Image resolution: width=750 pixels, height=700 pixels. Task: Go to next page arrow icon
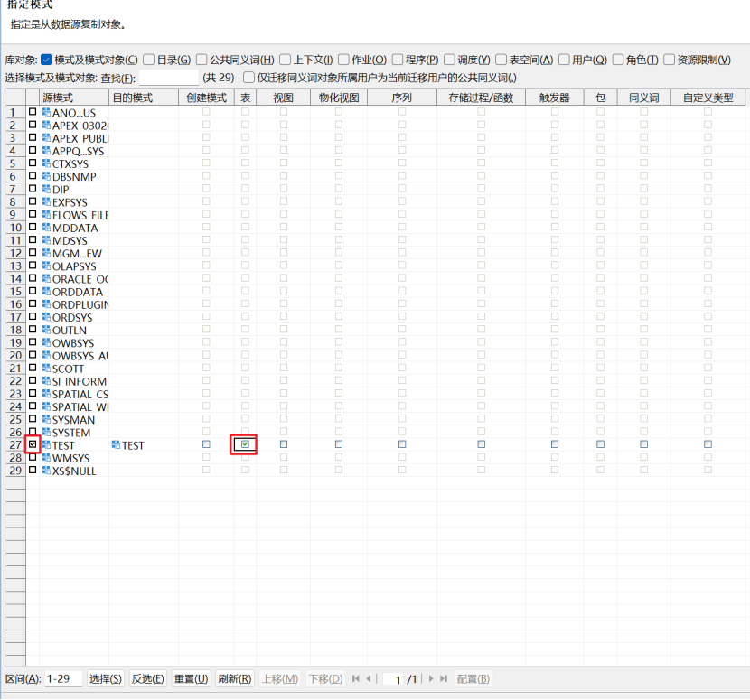pyautogui.click(x=431, y=678)
